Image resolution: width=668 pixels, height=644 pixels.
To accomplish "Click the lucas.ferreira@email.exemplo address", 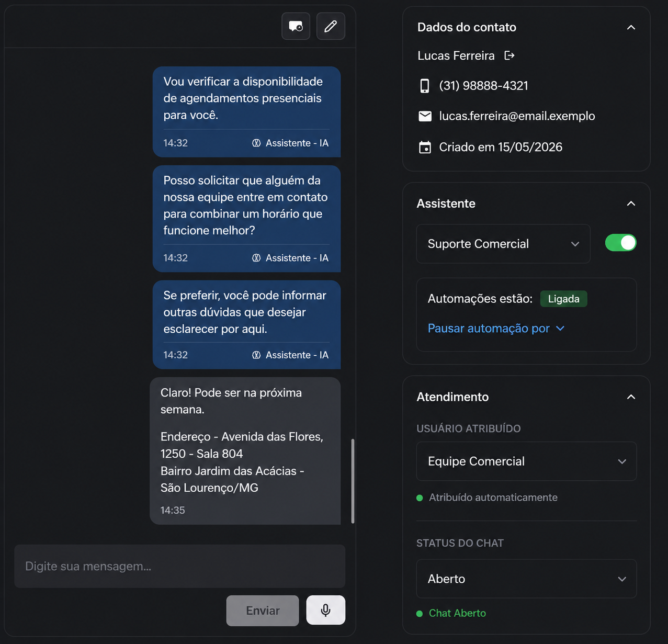I will point(517,116).
